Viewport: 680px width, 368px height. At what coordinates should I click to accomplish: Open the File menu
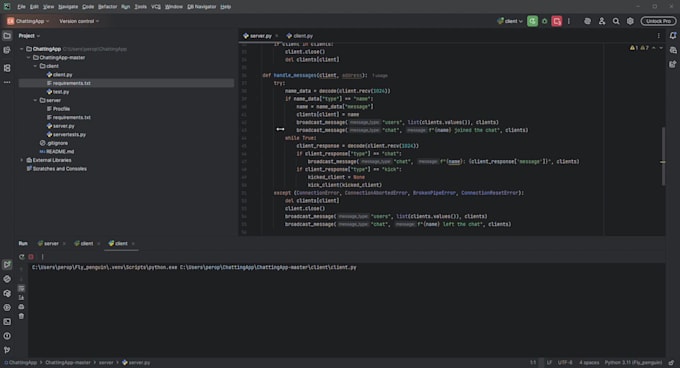coord(21,7)
